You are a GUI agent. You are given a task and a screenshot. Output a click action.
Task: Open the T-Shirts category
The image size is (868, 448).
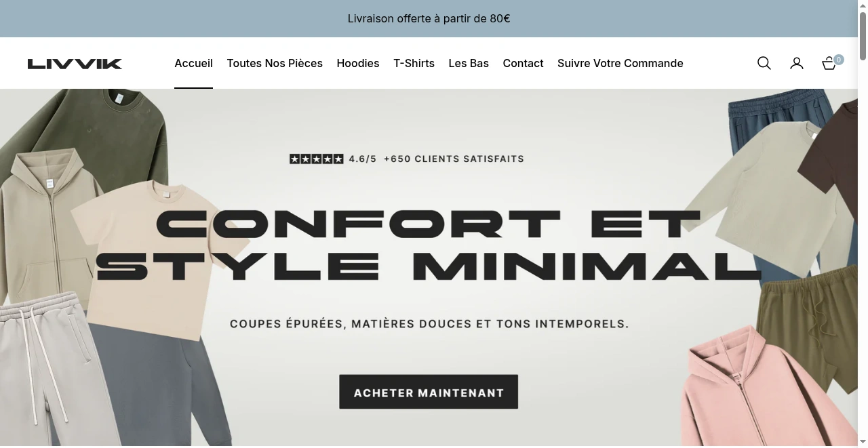pos(414,63)
